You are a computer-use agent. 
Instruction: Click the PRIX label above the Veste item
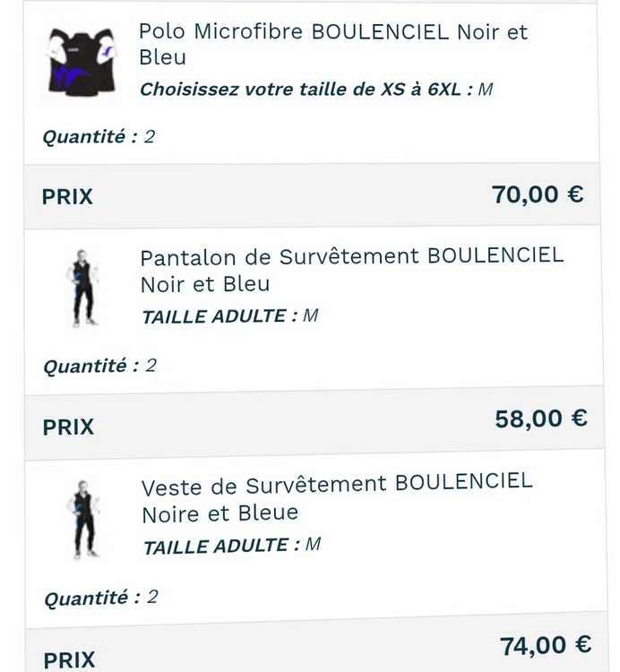[x=68, y=427]
